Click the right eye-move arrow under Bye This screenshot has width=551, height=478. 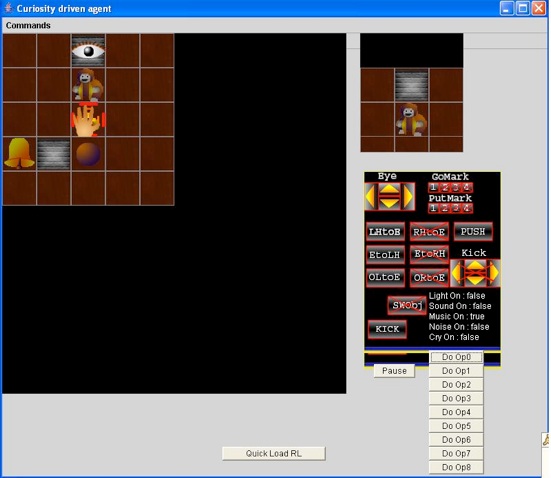tap(408, 197)
